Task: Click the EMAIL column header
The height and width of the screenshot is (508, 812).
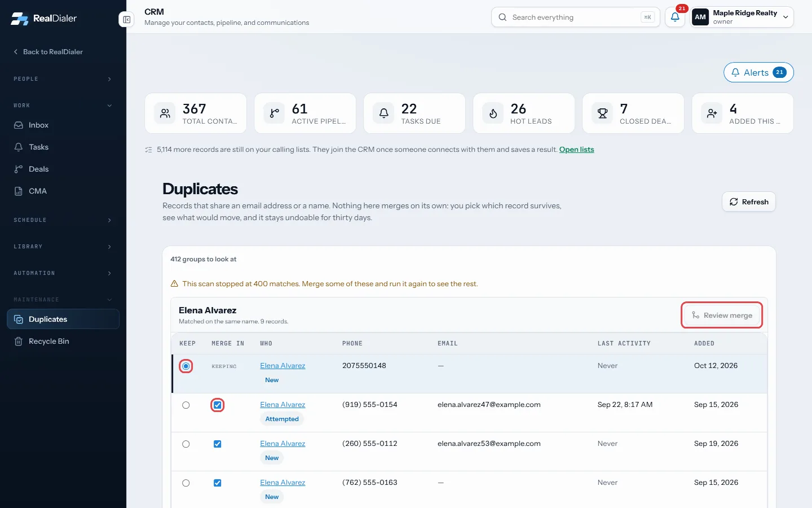Action: coord(448,344)
